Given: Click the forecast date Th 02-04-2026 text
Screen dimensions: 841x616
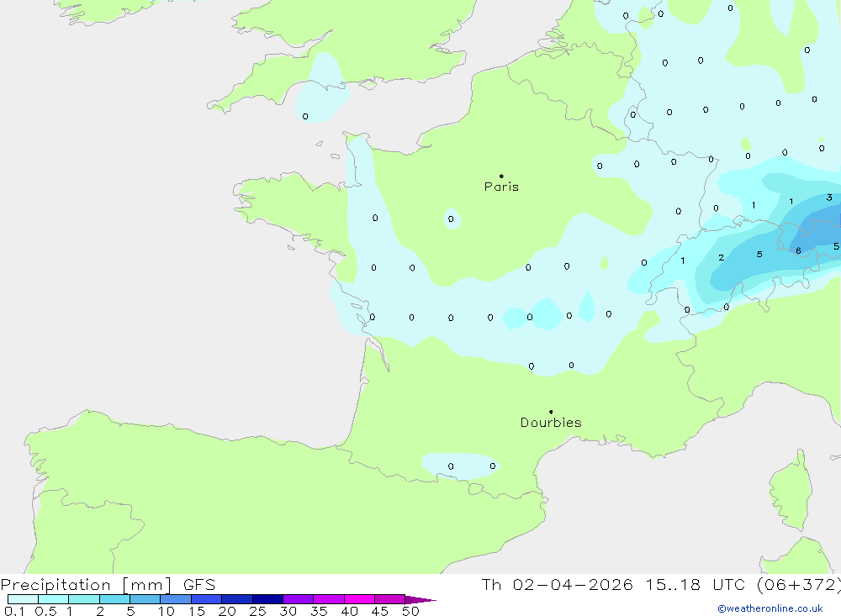Looking at the screenshot, I should coord(558,585).
